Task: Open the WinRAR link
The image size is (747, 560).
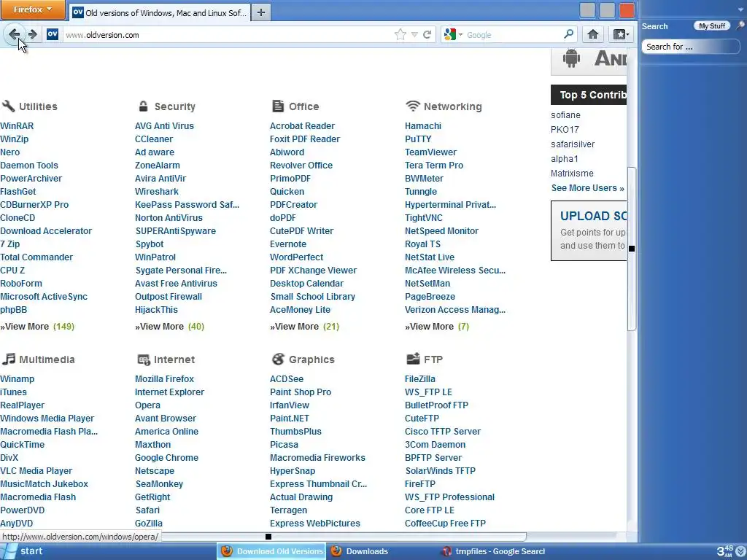Action: coord(17,125)
